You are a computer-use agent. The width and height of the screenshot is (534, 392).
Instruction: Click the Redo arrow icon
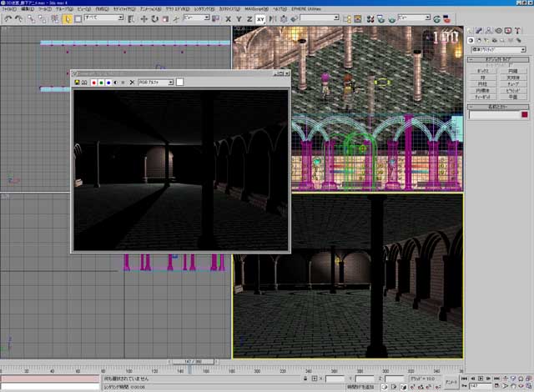click(18, 19)
